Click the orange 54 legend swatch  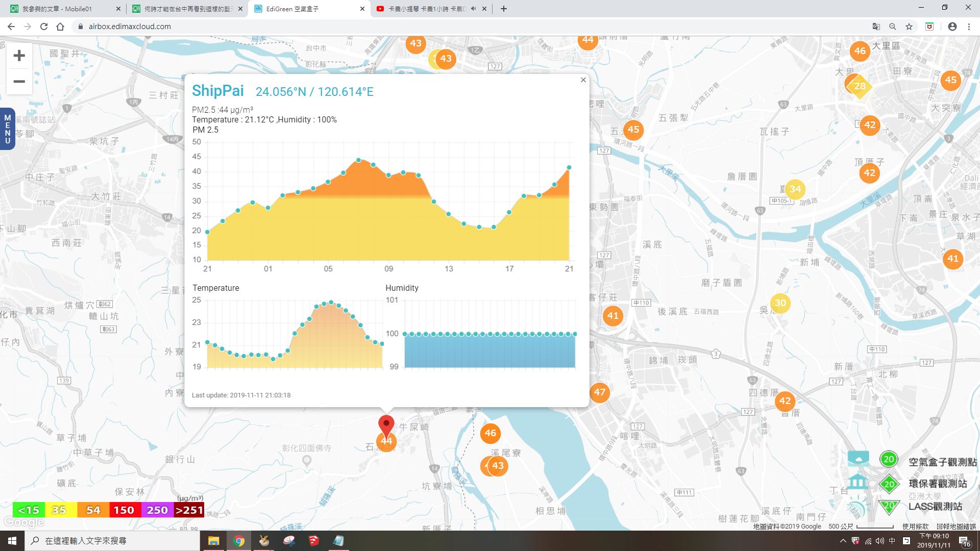point(93,510)
